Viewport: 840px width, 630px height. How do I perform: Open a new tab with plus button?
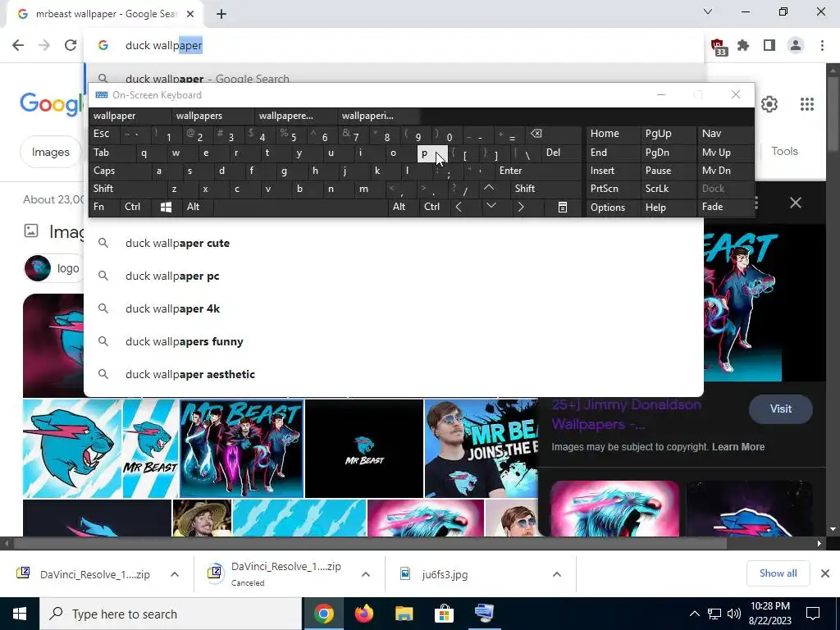221,14
